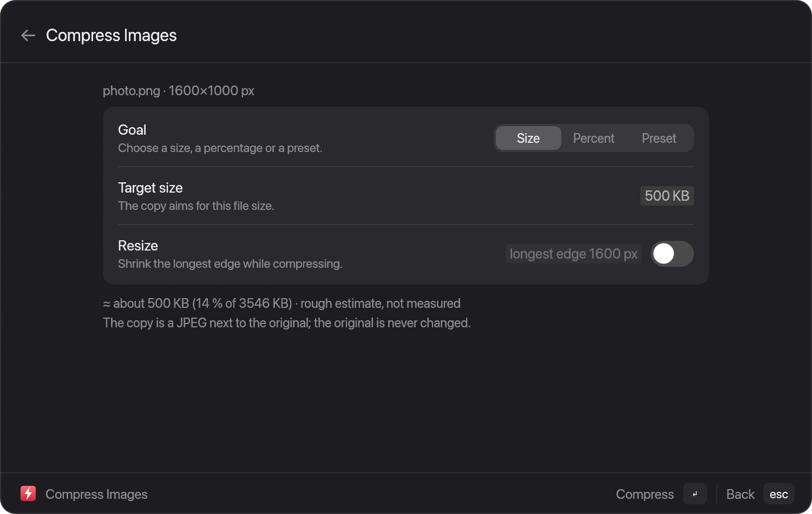Click the Resize row label
Screen dimensions: 812x514
(138, 246)
